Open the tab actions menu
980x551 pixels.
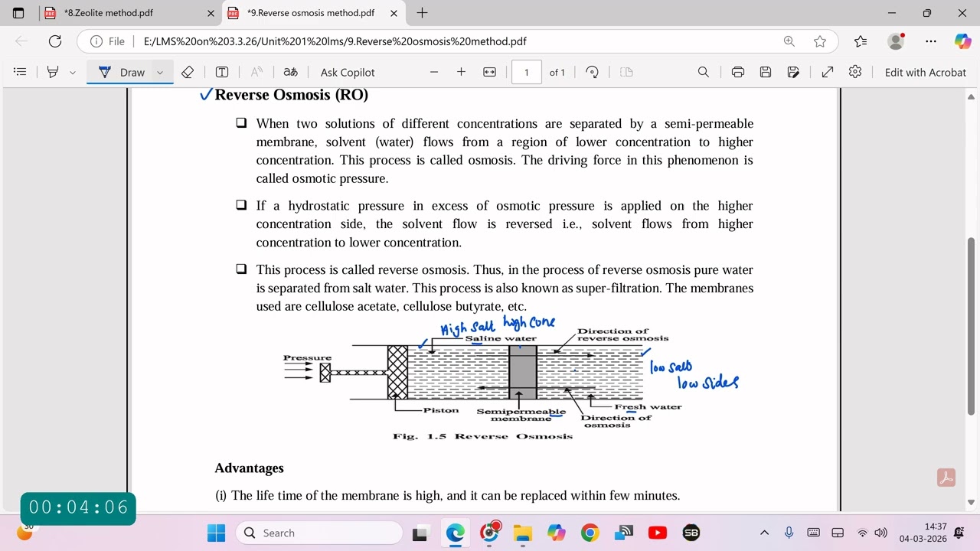pyautogui.click(x=18, y=13)
